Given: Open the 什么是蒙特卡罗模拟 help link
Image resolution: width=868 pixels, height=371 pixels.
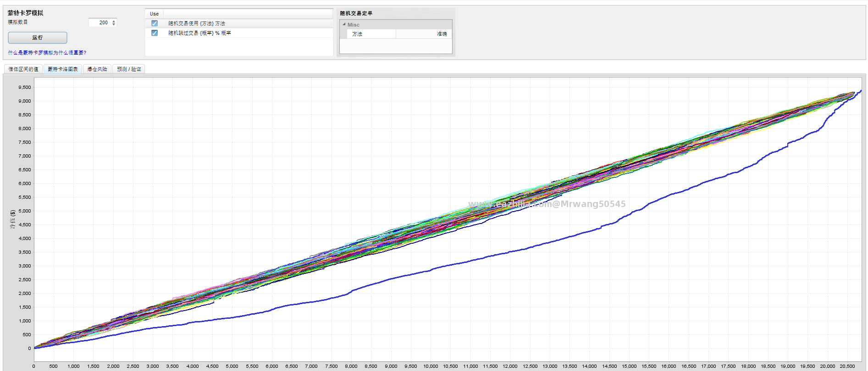Looking at the screenshot, I should [x=47, y=53].
